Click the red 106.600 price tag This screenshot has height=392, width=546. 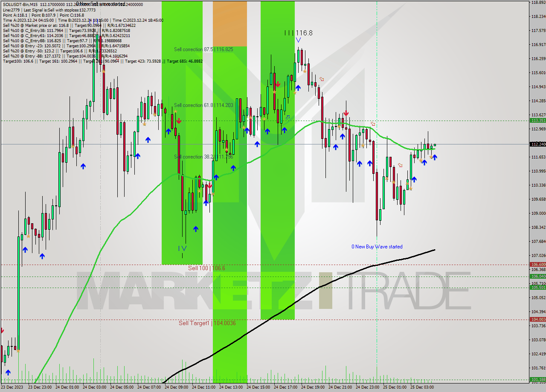tap(537, 264)
